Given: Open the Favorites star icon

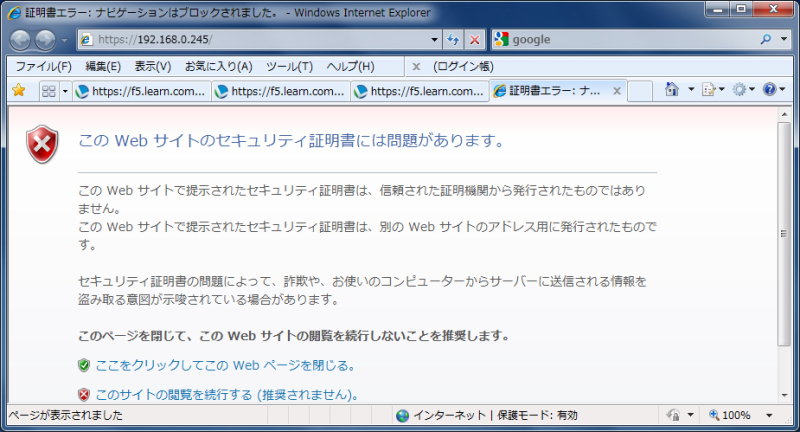Looking at the screenshot, I should click(18, 91).
